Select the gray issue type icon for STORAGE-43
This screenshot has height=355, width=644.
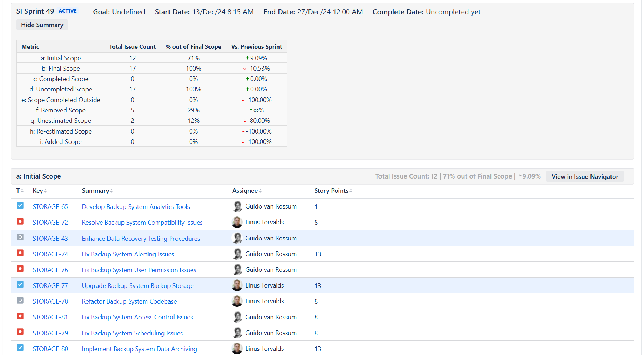[20, 237]
